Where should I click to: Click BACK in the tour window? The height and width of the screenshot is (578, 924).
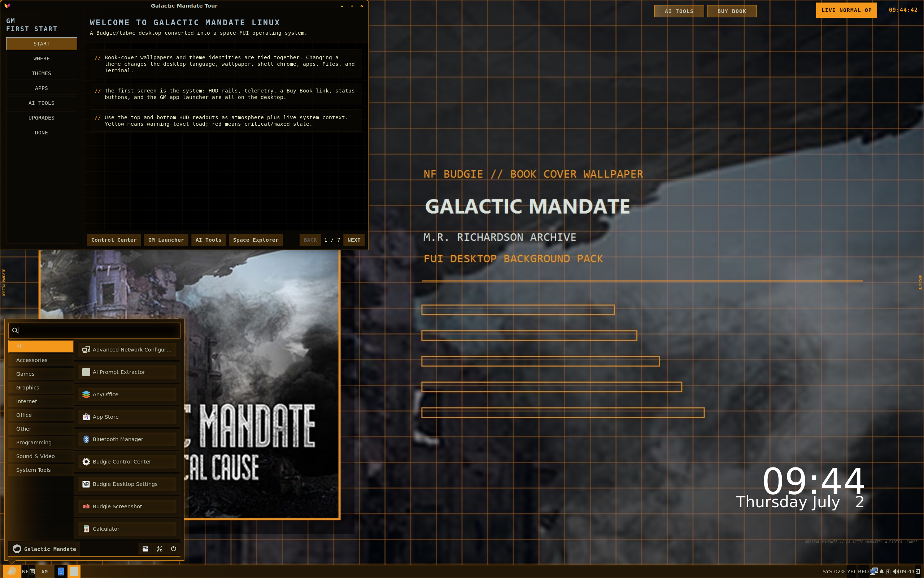pyautogui.click(x=310, y=240)
